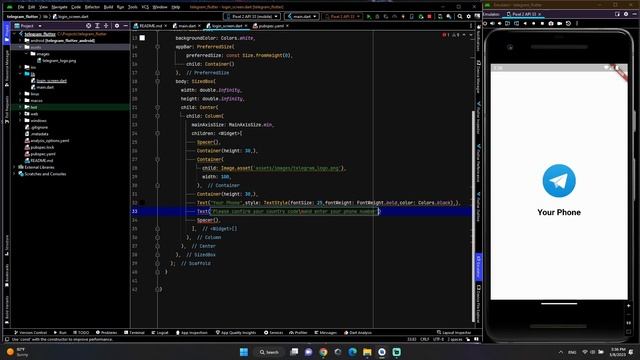This screenshot has height=360, width=640.
Task: Collapse the lib folder in project tree
Action: 20,74
